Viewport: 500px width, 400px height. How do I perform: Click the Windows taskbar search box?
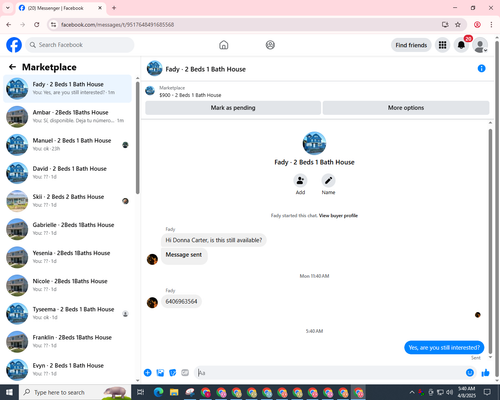75,392
